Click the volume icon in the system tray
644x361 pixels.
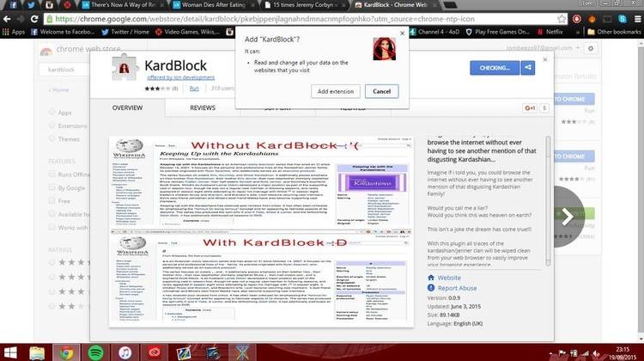tap(596, 353)
